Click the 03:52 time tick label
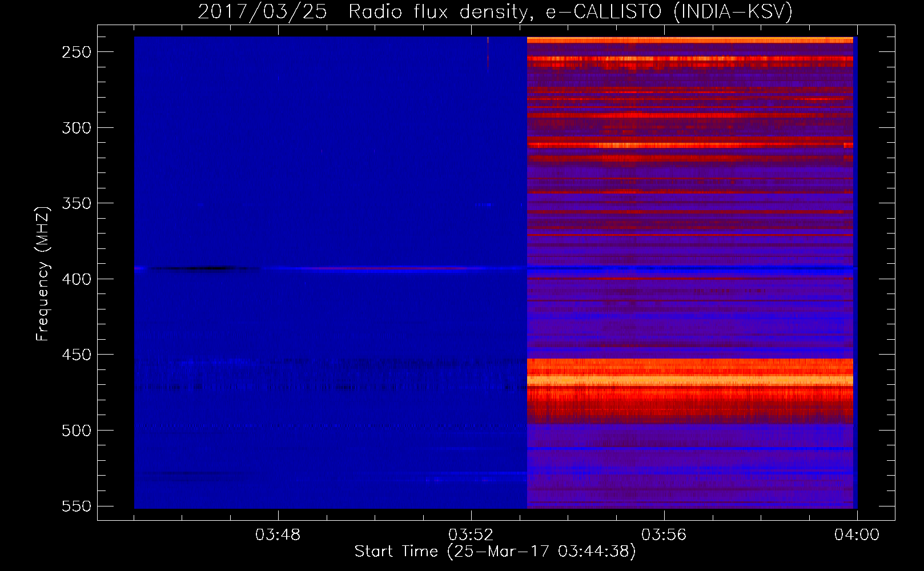The height and width of the screenshot is (571, 924). 471,535
